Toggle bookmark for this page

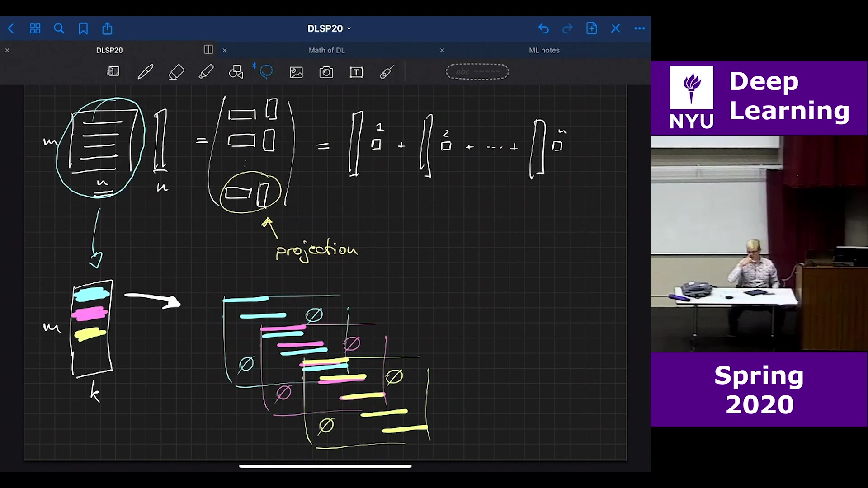pos(83,29)
